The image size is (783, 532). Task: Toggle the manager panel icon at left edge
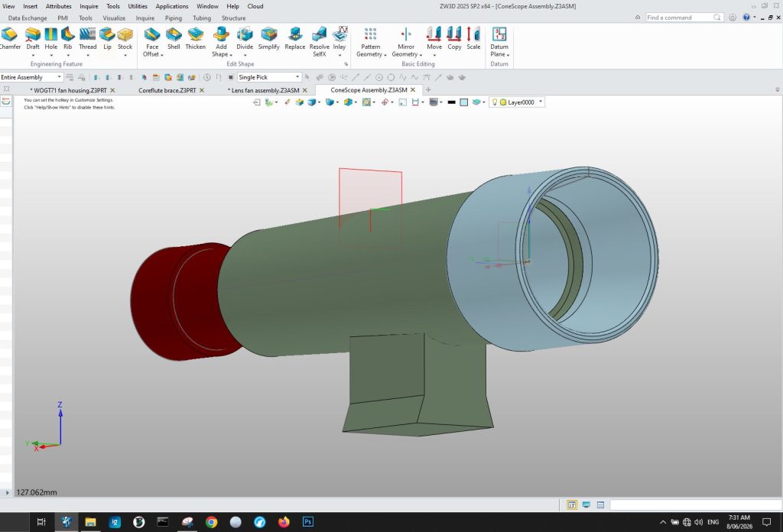tap(6, 101)
